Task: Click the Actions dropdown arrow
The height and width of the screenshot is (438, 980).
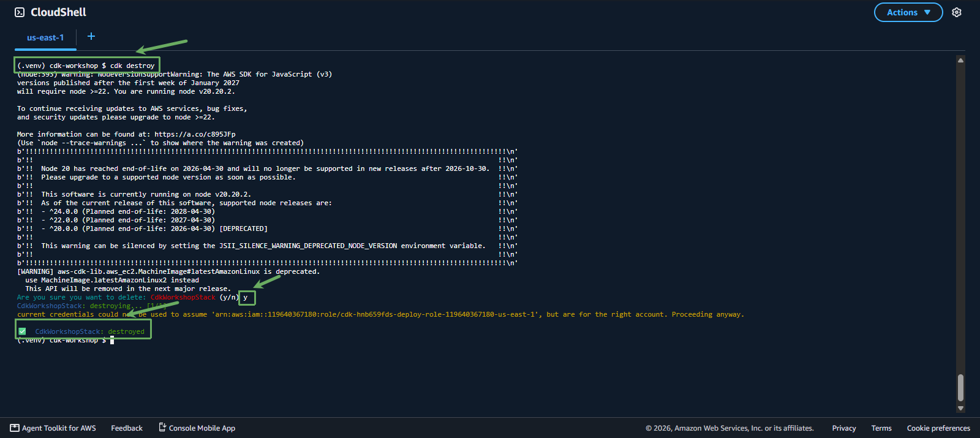Action: tap(927, 12)
